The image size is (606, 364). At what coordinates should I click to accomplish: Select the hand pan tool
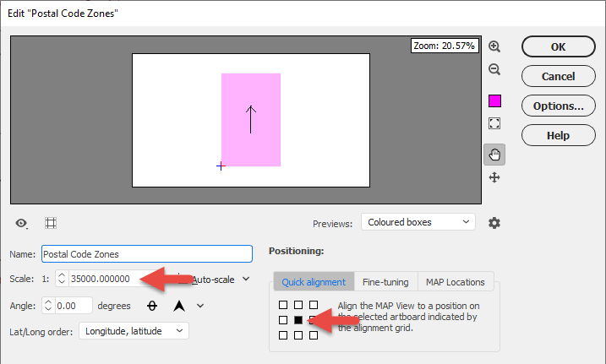click(494, 155)
